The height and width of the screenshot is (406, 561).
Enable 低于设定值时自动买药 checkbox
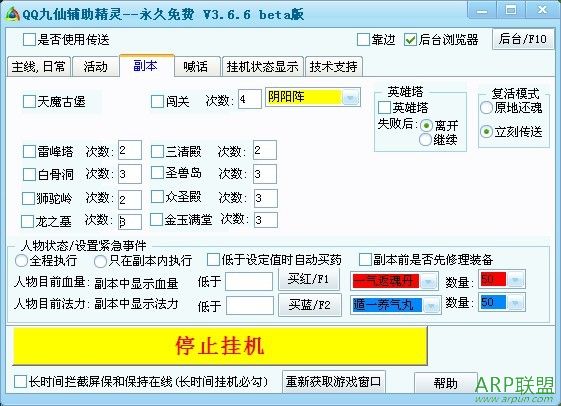coord(213,260)
